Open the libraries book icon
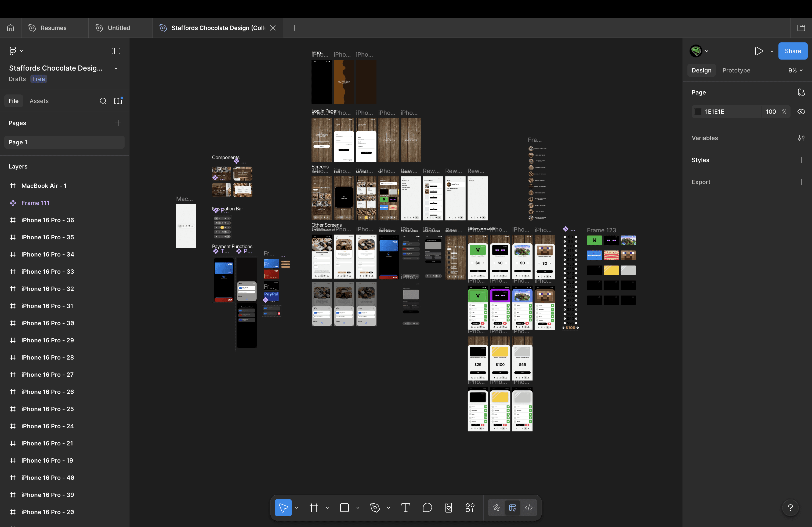The height and width of the screenshot is (527, 812). point(118,101)
